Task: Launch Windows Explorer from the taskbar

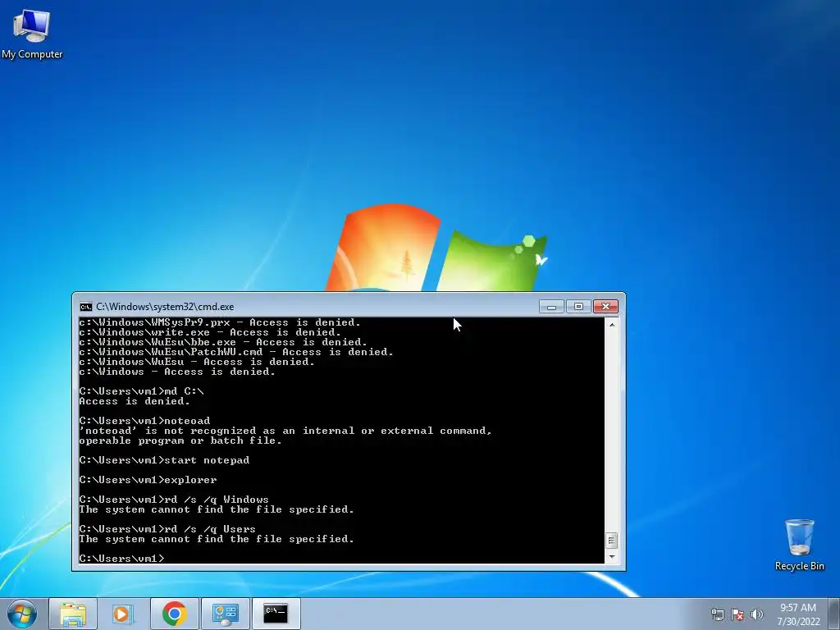Action: point(73,614)
